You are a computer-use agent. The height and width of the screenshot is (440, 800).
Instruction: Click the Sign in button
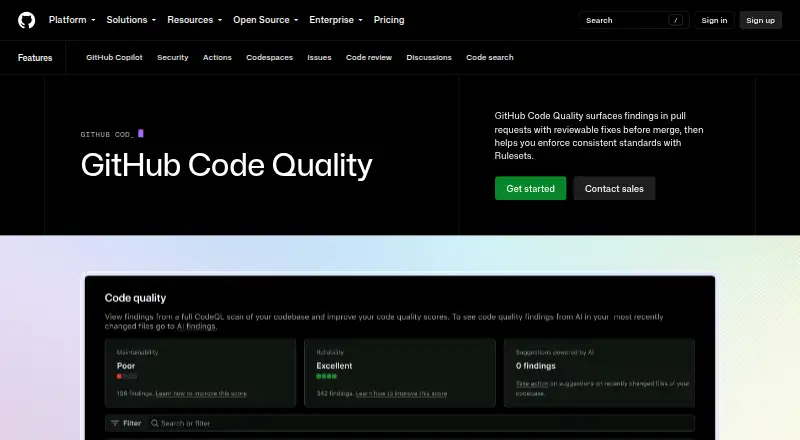pyautogui.click(x=714, y=20)
